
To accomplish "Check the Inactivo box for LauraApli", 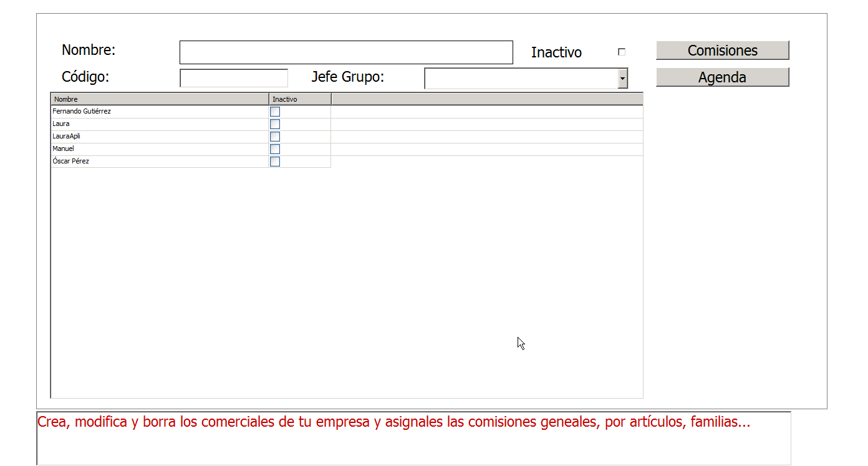I will tap(275, 137).
